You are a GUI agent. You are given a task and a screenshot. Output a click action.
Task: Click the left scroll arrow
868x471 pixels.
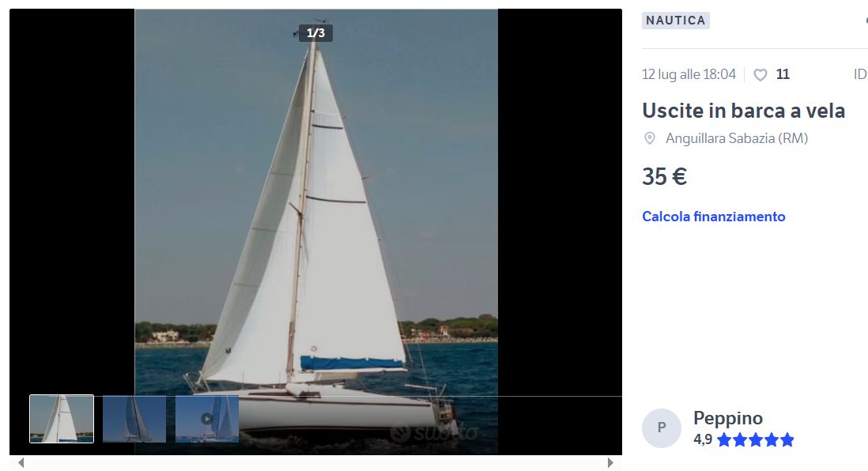pos(21,462)
